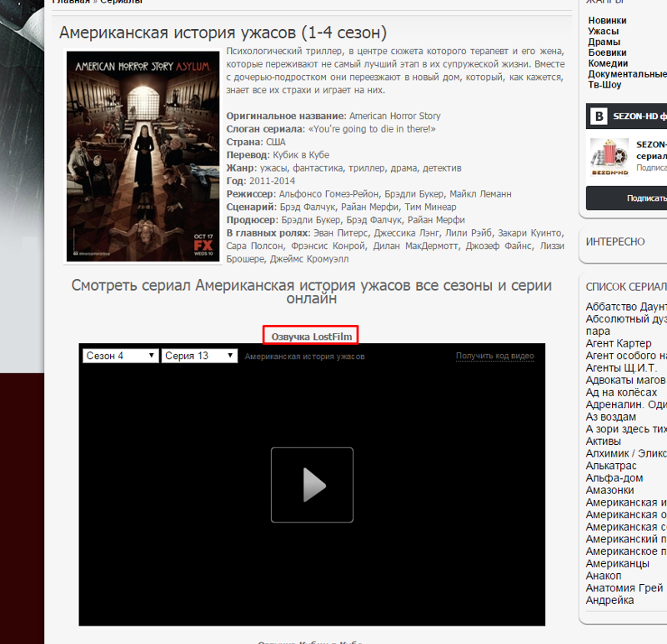
Task: Open the SEZON-HD popcorn group avatar
Action: point(609,157)
